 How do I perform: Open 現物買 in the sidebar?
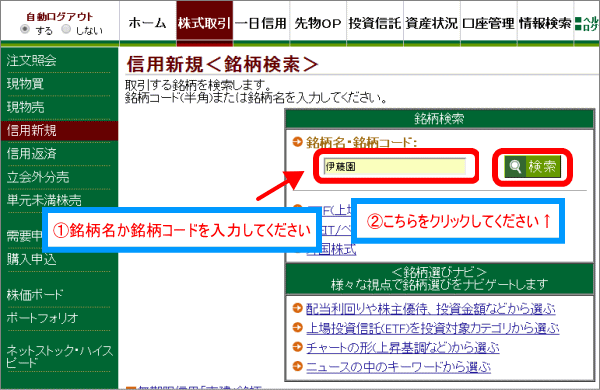coord(25,83)
